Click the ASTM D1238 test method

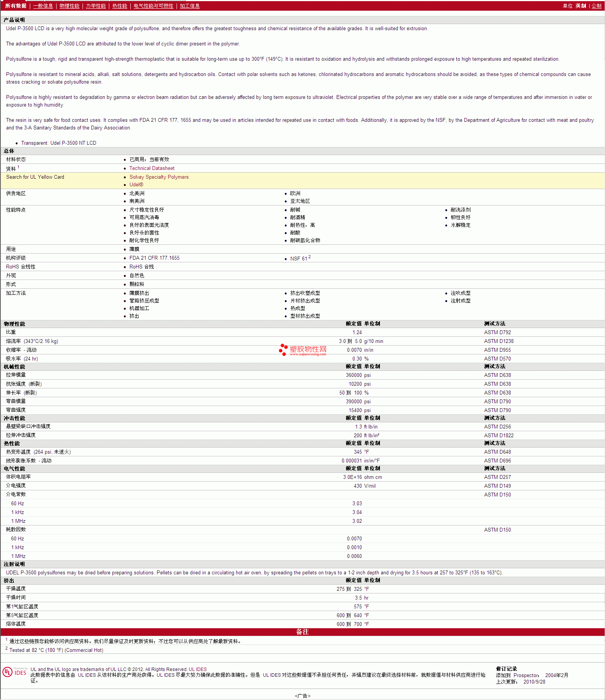coord(499,341)
